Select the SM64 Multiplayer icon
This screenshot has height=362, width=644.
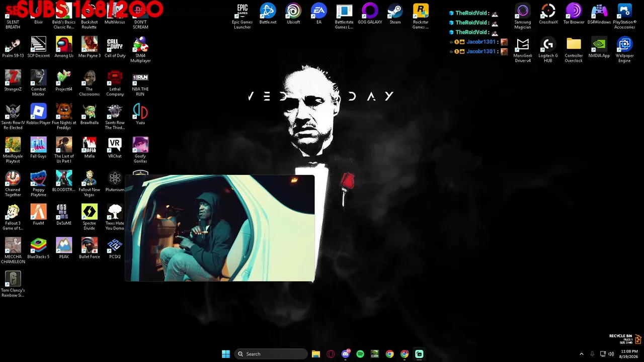pos(140,50)
